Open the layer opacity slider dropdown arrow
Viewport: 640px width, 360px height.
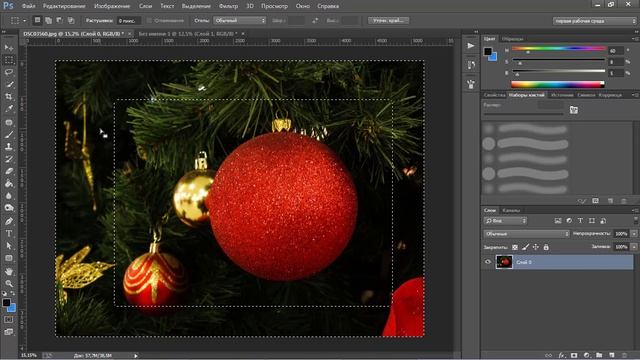click(634, 234)
